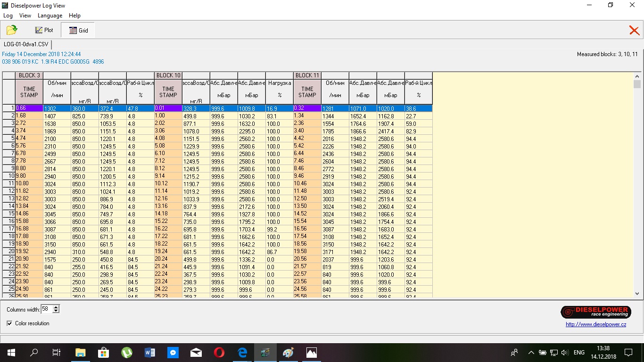This screenshot has height=362, width=644.
Task: Click the BLOCK 10 column header
Action: pyautogui.click(x=168, y=75)
